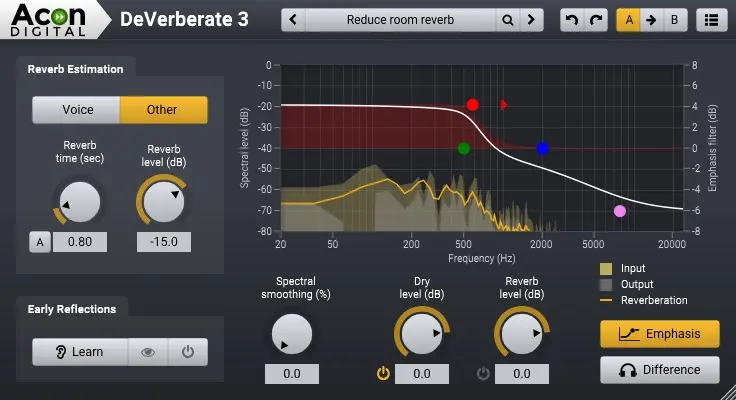Select the red emphasis filter handle
This screenshot has height=400, width=736.
(473, 105)
